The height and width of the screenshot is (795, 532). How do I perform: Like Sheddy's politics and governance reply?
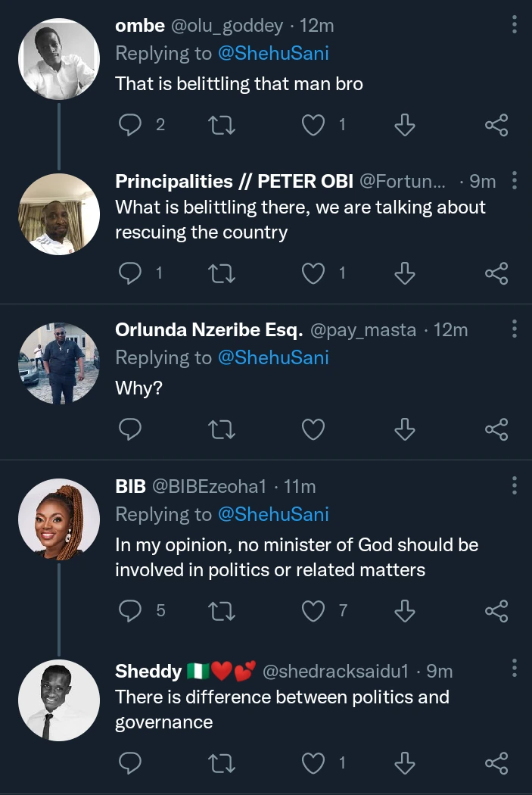(x=313, y=762)
